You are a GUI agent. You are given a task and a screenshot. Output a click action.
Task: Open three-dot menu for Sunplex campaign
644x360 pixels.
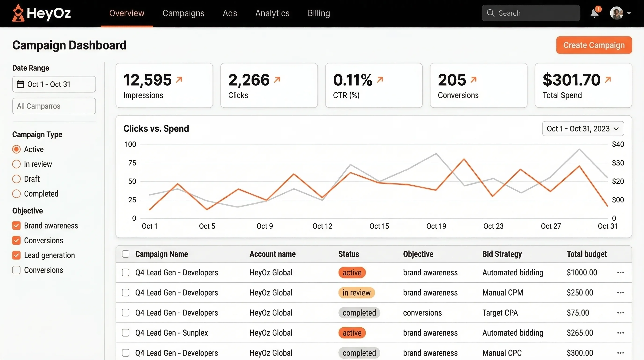[x=621, y=333]
